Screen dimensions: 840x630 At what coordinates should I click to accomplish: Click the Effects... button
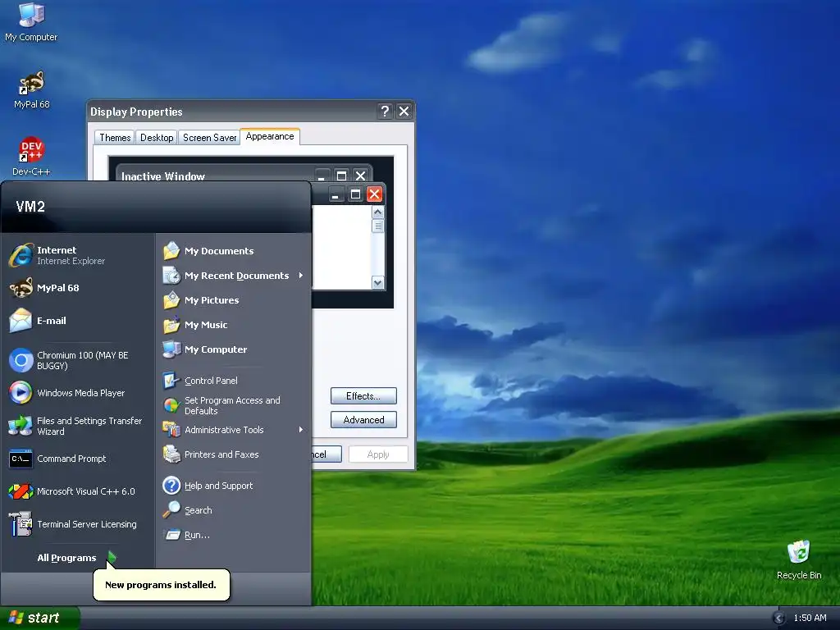click(363, 396)
